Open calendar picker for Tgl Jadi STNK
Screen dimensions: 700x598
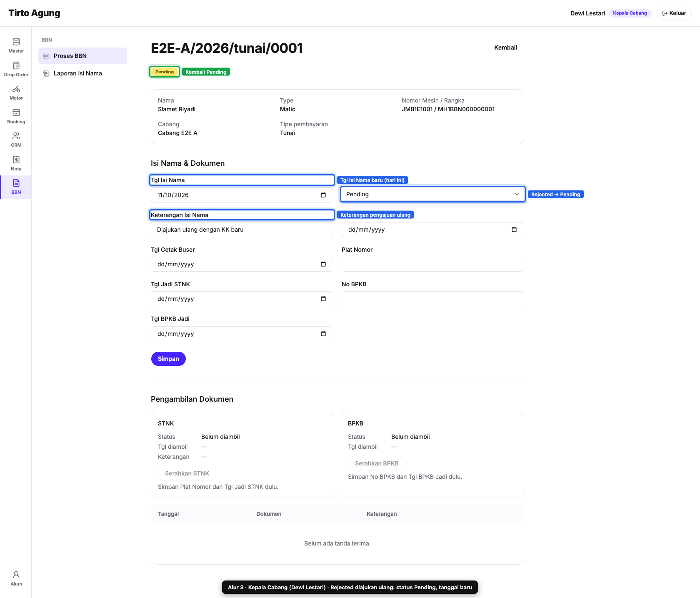point(323,299)
